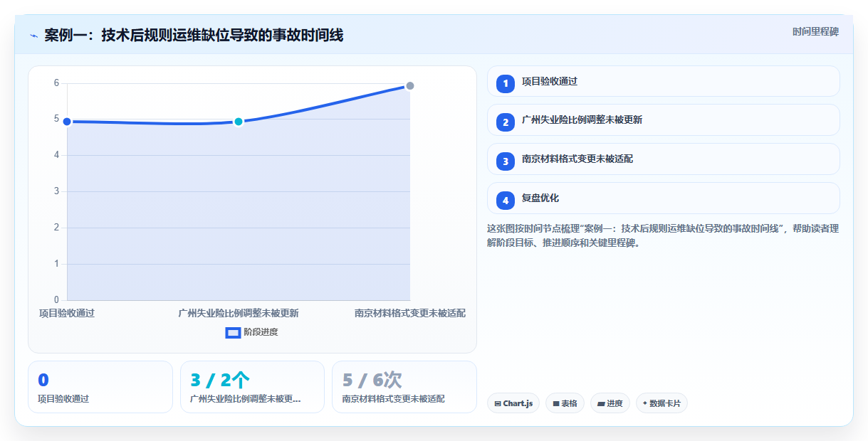Click the gray last chart data point

coord(410,85)
